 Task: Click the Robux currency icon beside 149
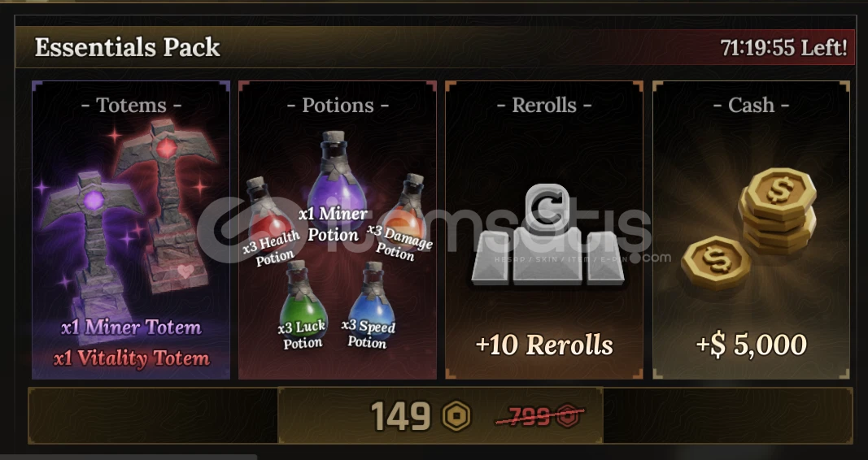coord(456,416)
